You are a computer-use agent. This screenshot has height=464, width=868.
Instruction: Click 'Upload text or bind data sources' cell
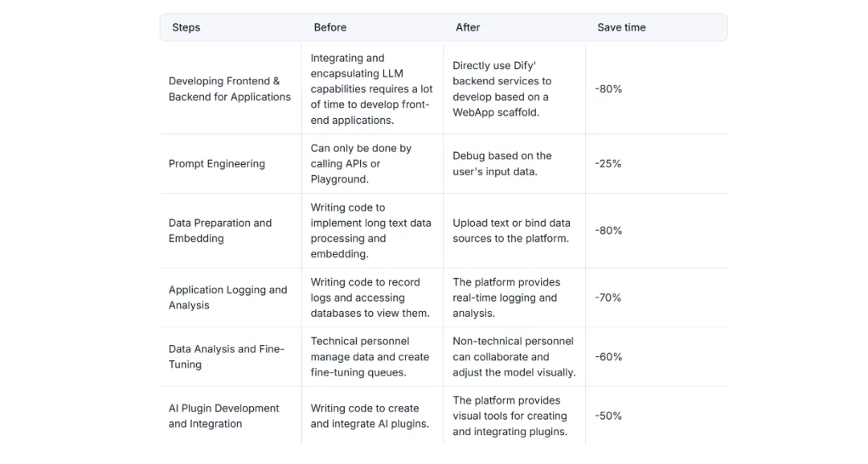point(511,230)
